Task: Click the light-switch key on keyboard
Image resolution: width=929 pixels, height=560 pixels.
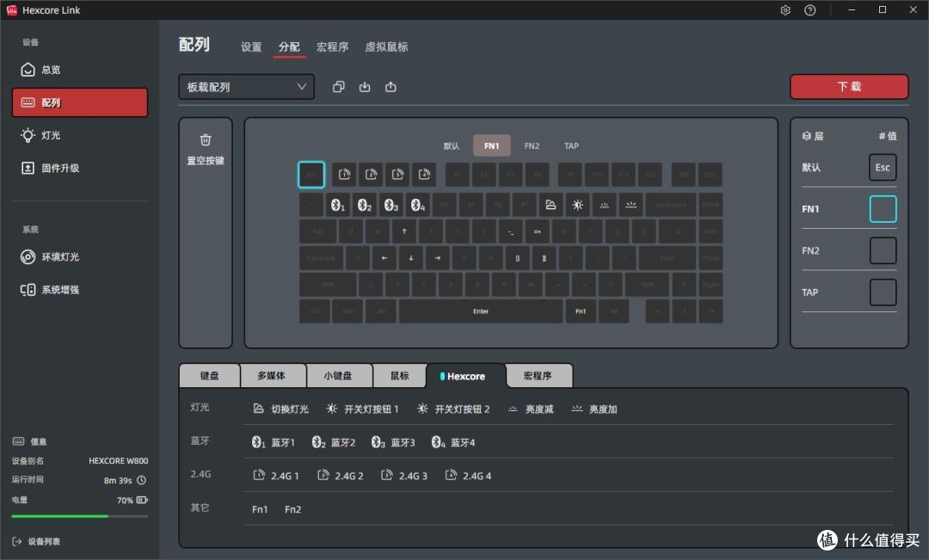Action: (551, 205)
